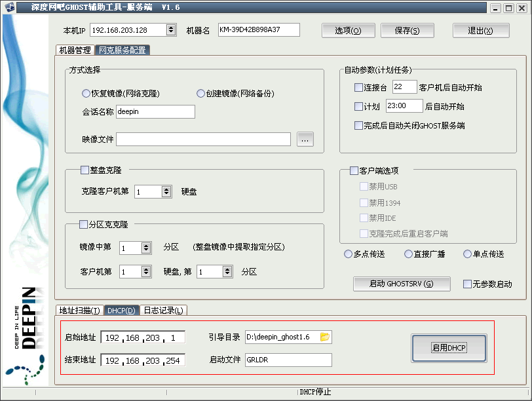Open the 地址扫描(T) tab
Image resolution: width=532 pixels, height=401 pixels.
click(x=80, y=310)
